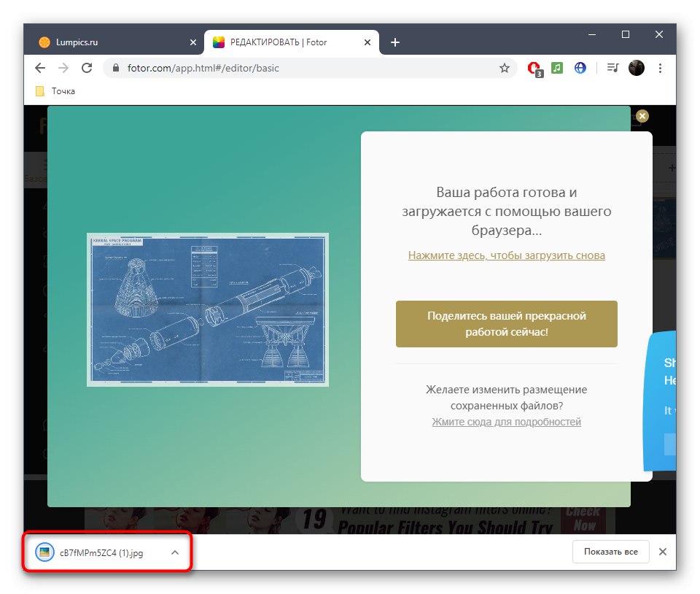Click the Нажмите здесь, чтобы загрузить снова link

506,255
